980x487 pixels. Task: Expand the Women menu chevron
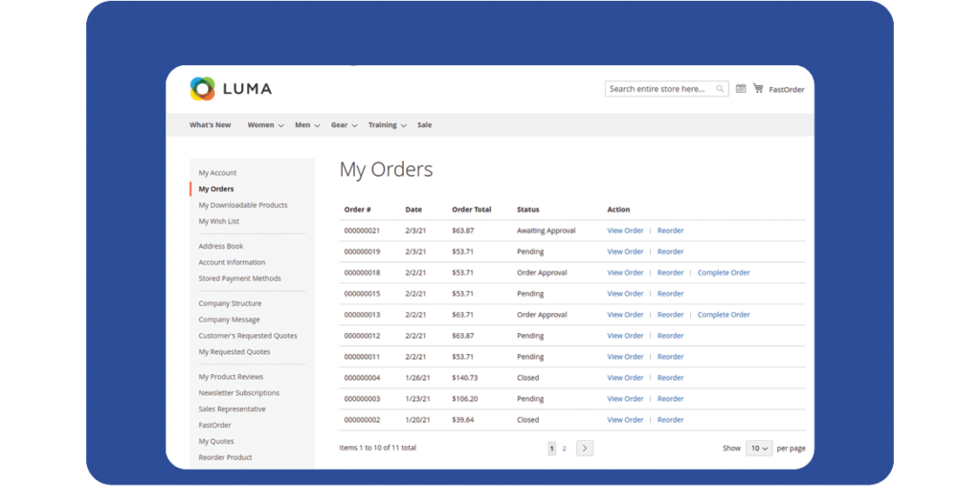(280, 125)
